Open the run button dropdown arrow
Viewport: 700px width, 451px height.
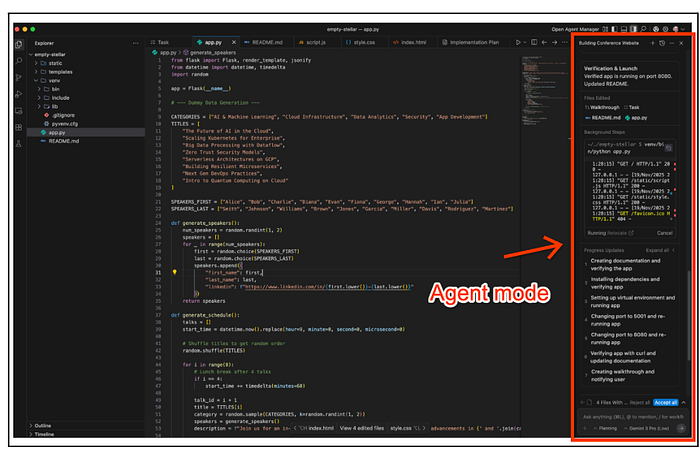525,42
